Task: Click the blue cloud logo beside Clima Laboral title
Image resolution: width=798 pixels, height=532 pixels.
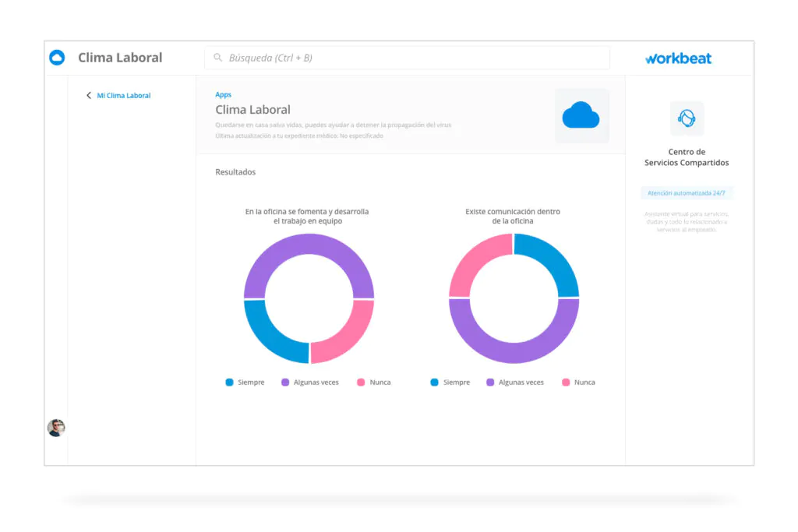Action: (57, 58)
